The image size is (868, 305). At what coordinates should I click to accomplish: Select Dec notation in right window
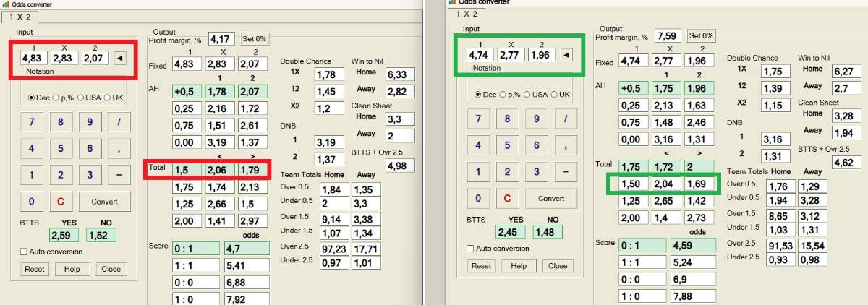485,95
